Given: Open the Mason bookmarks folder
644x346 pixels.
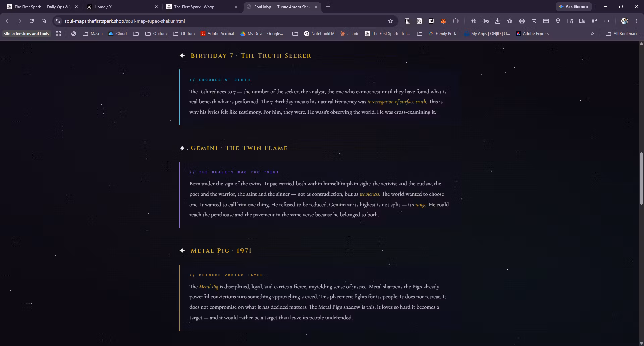Looking at the screenshot, I should [93, 34].
